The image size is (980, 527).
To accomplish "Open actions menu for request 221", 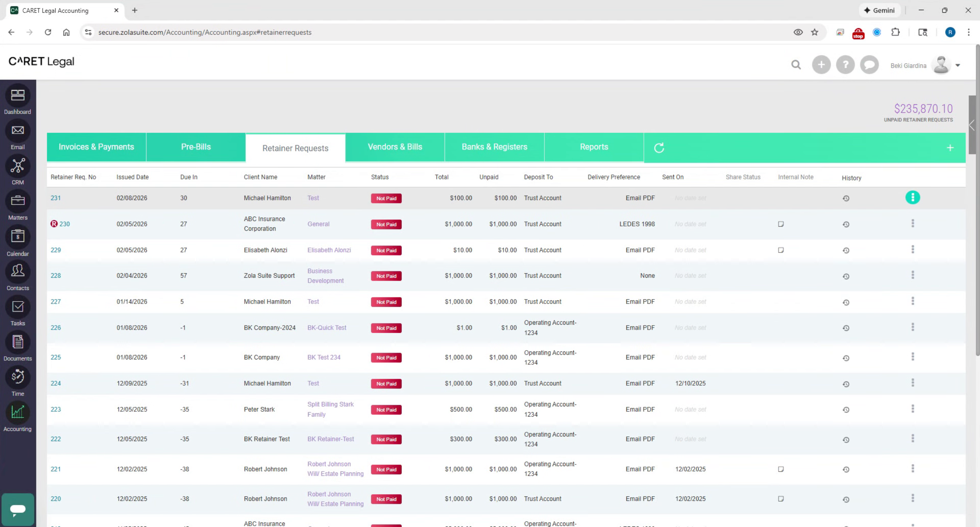I will tap(913, 469).
